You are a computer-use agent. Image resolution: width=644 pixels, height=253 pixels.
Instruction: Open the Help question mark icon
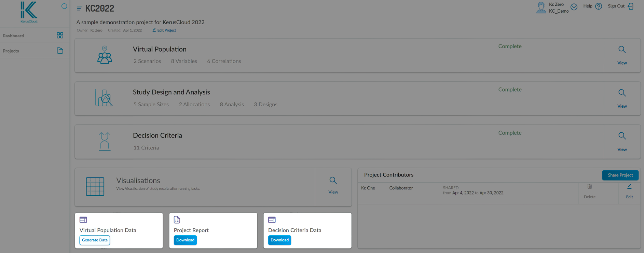(599, 6)
